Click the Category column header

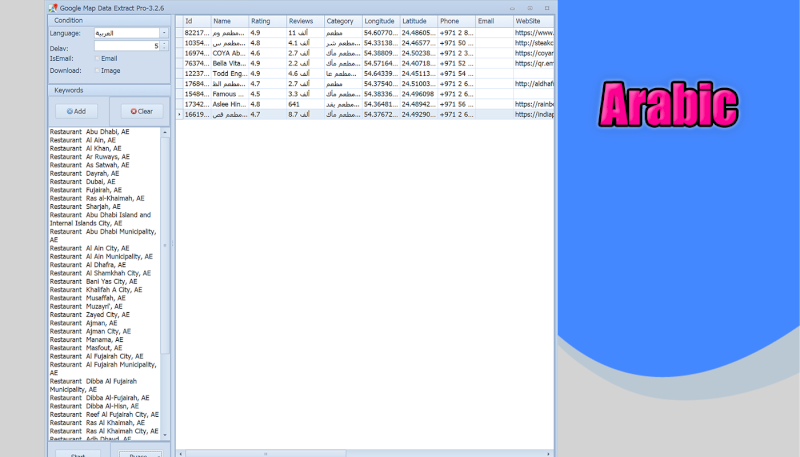pos(341,21)
